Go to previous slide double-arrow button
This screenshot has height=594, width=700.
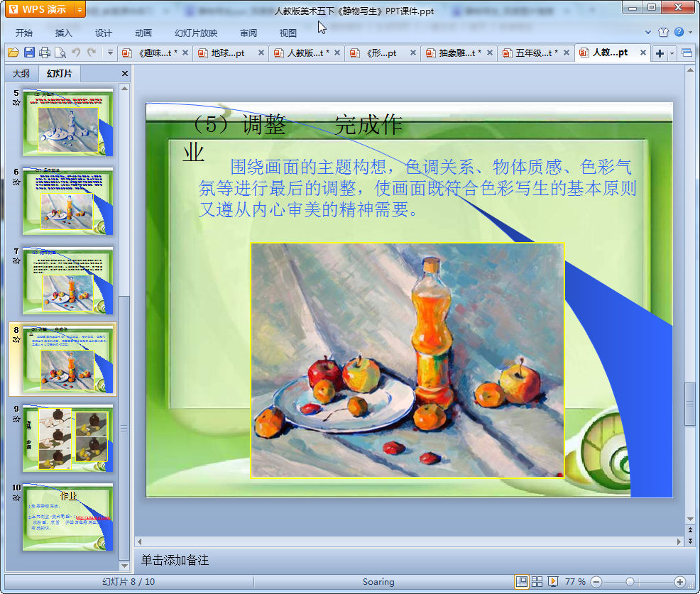(690, 530)
